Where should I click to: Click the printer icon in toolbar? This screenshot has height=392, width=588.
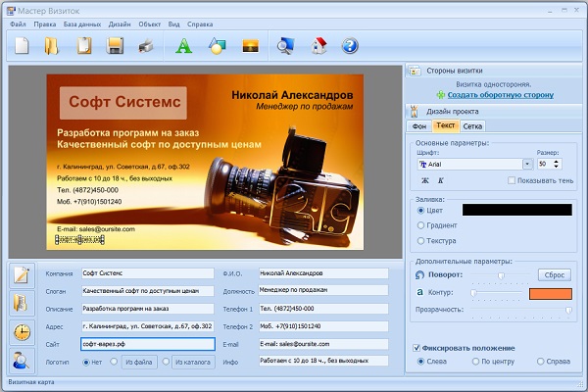tap(145, 45)
